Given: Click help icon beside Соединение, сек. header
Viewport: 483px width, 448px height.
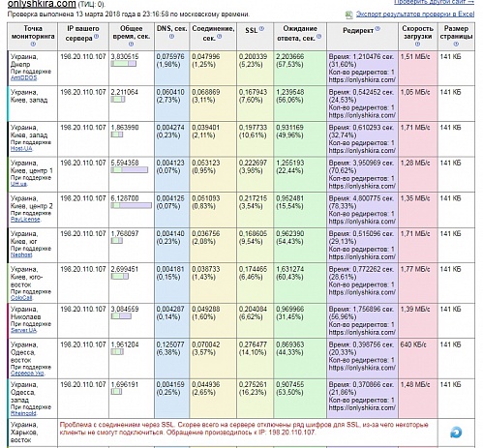Looking at the screenshot, I should 220,37.
